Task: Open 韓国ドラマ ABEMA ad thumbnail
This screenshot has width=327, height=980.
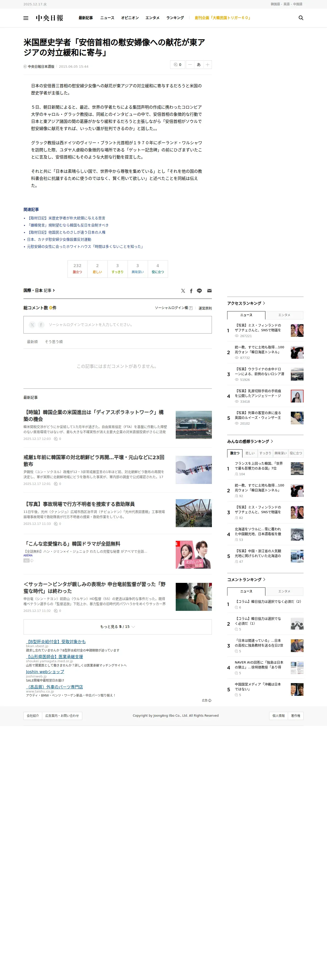Action: pyautogui.click(x=193, y=555)
